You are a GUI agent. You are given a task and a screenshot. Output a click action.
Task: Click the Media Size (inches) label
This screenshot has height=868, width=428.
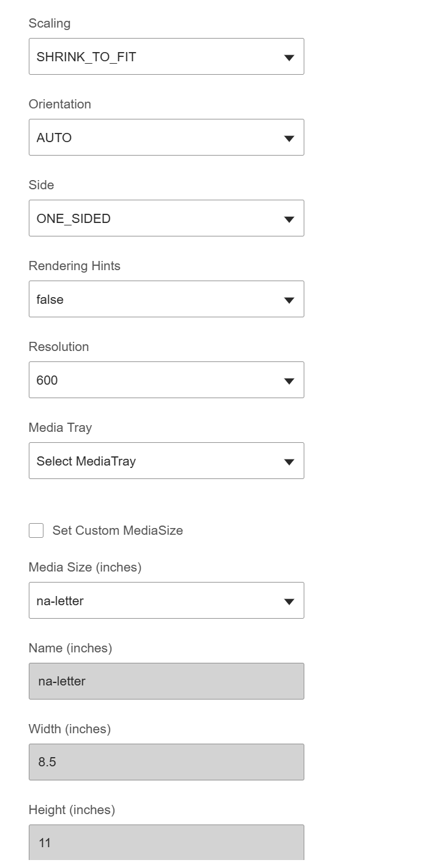click(85, 567)
